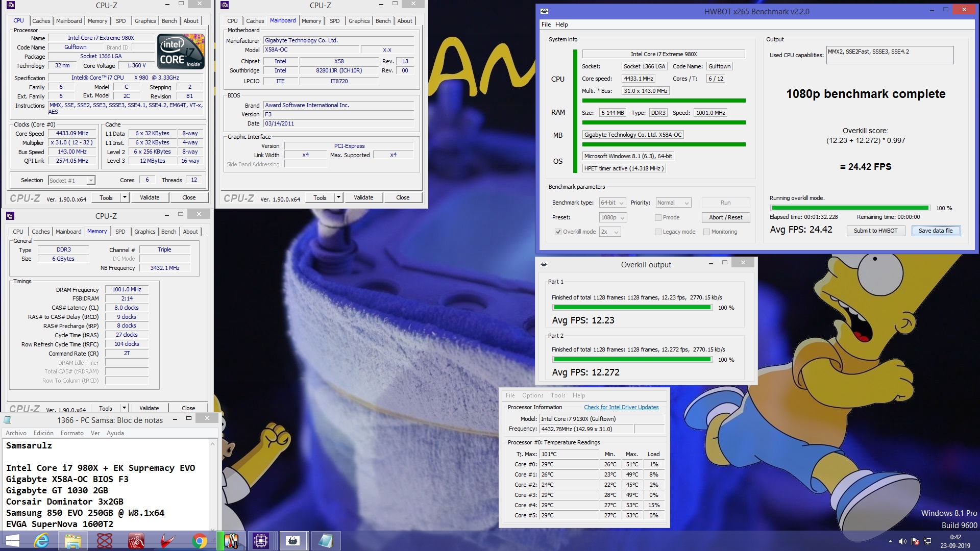Open the Socket #1 selection dropdown
Screen dimensions: 980x551
coord(71,180)
